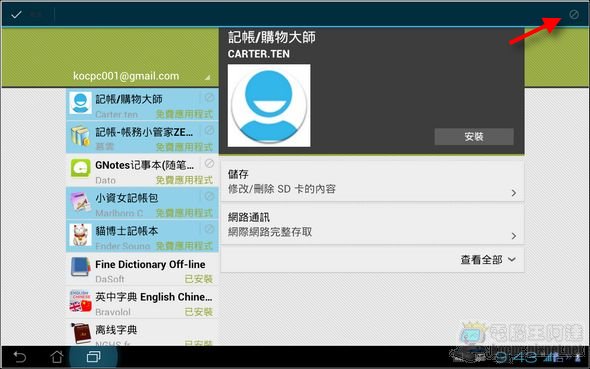Screen dimensions: 590x369
Task: Tap the remove circle icon in top bar
Action: pos(574,14)
